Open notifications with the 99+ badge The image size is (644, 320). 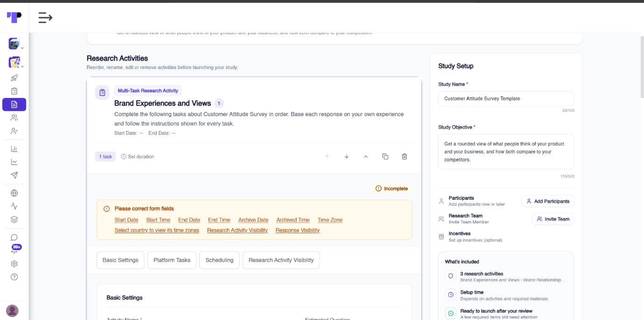[15, 249]
